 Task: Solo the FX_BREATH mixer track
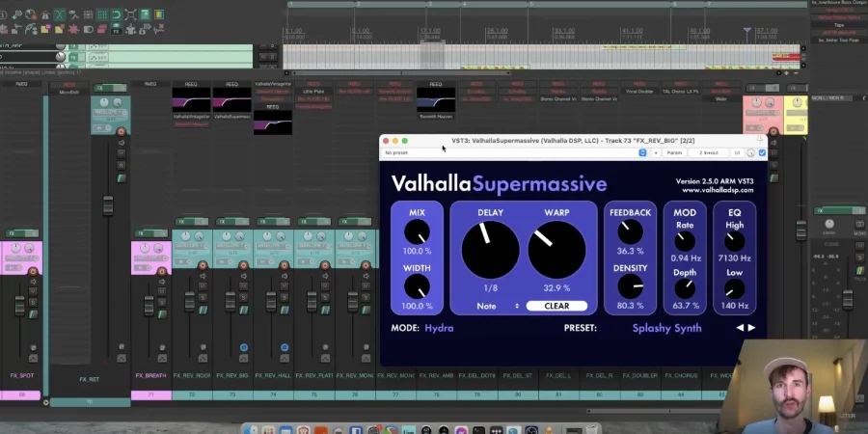click(162, 303)
